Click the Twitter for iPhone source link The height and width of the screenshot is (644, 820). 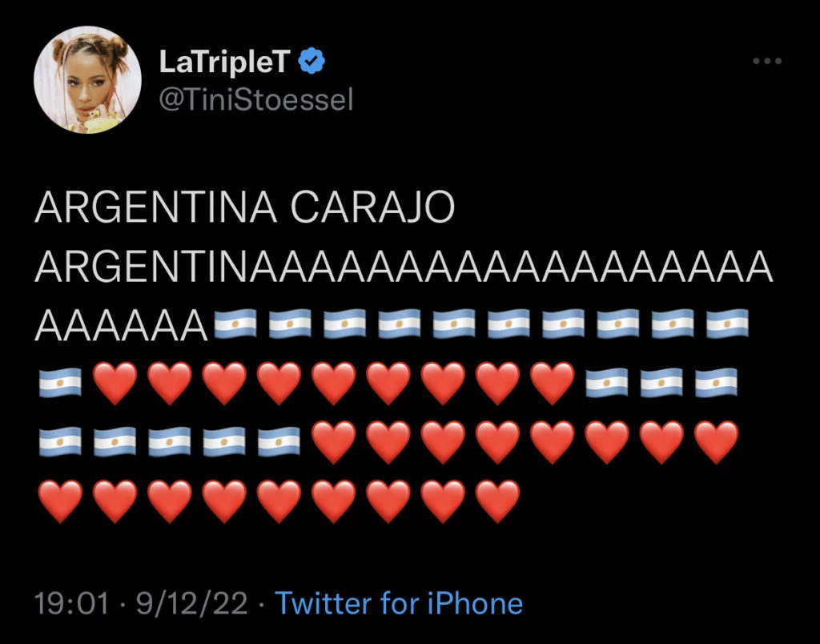pos(399,602)
